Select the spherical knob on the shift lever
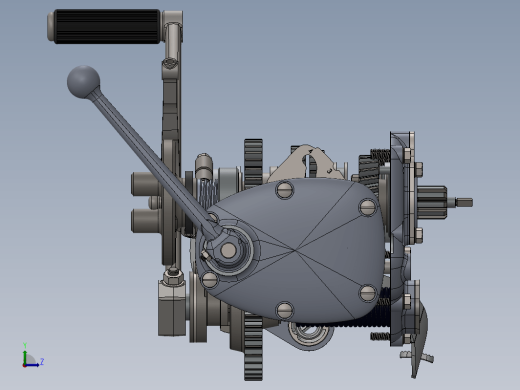The width and height of the screenshot is (520, 390). (x=83, y=82)
